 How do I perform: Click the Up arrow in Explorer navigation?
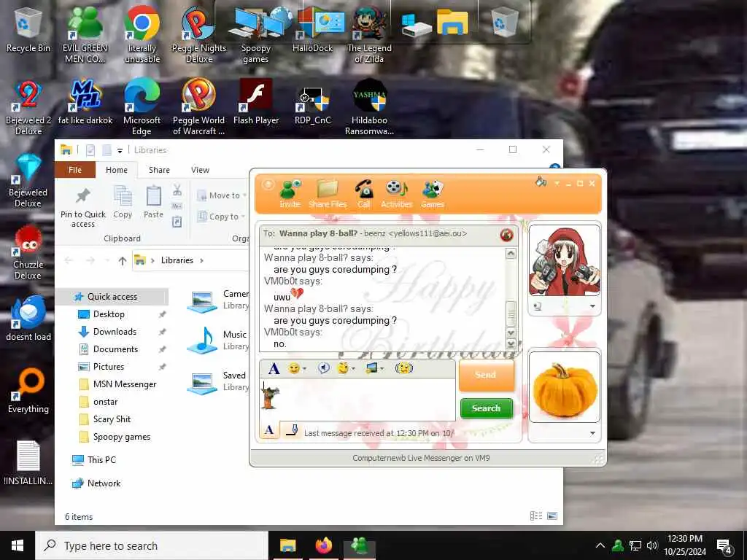[x=123, y=260]
